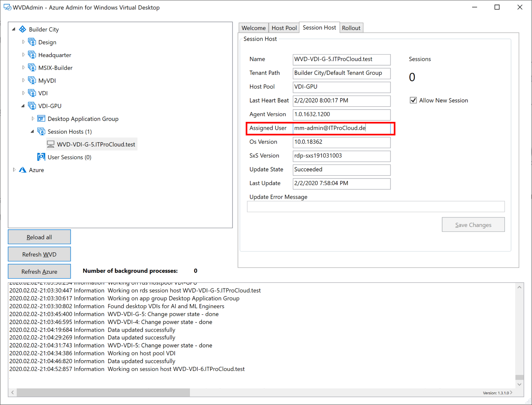Click the SxS Version field
This screenshot has width=532, height=405.
(342, 156)
